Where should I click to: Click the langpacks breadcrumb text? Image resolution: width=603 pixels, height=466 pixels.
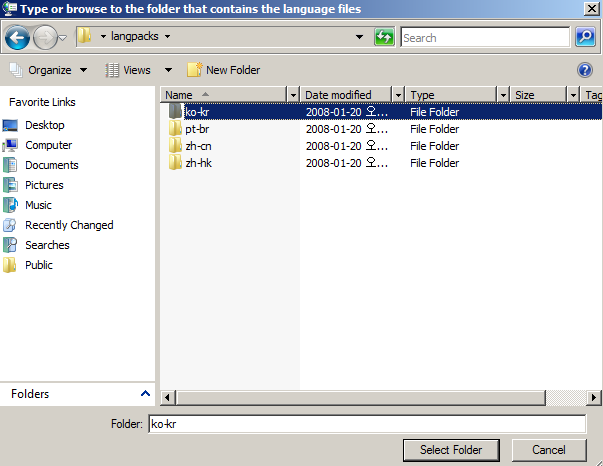[135, 36]
